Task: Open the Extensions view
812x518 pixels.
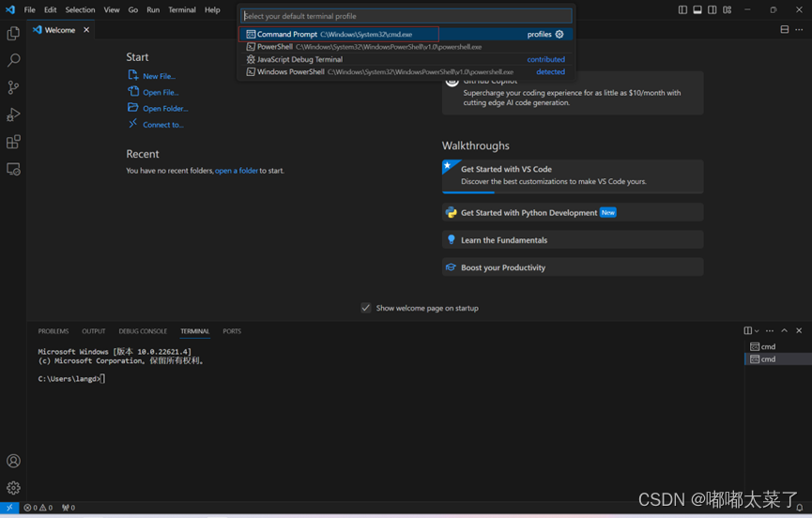Action: [x=13, y=142]
